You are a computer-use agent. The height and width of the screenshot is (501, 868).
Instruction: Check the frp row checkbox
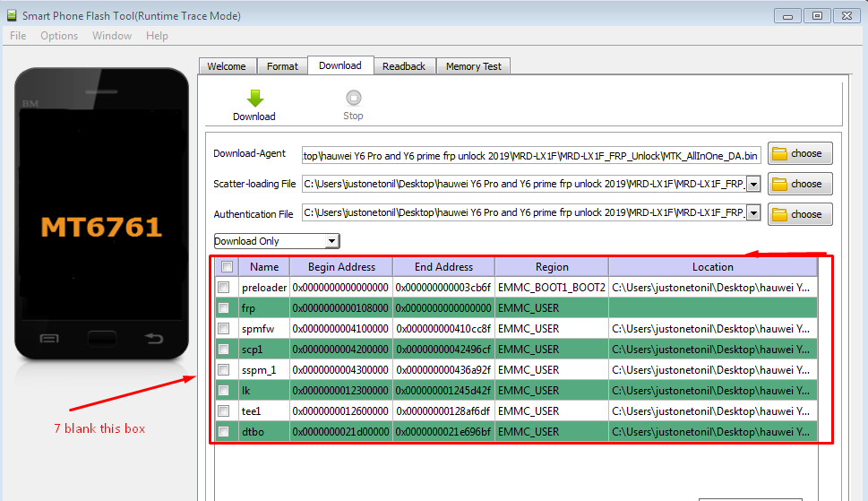click(x=224, y=307)
